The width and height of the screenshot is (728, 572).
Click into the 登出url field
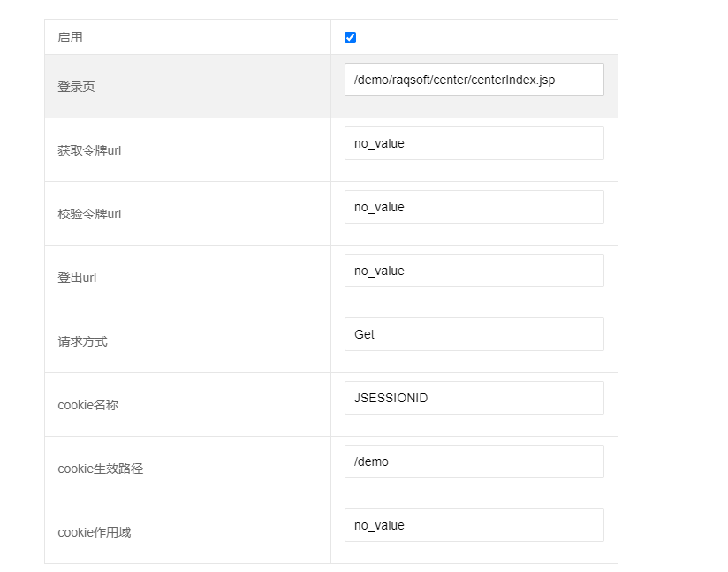click(x=474, y=271)
